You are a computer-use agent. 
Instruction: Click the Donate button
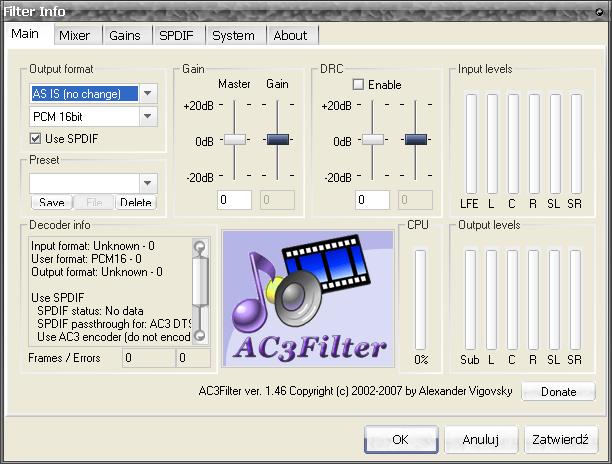click(x=559, y=391)
